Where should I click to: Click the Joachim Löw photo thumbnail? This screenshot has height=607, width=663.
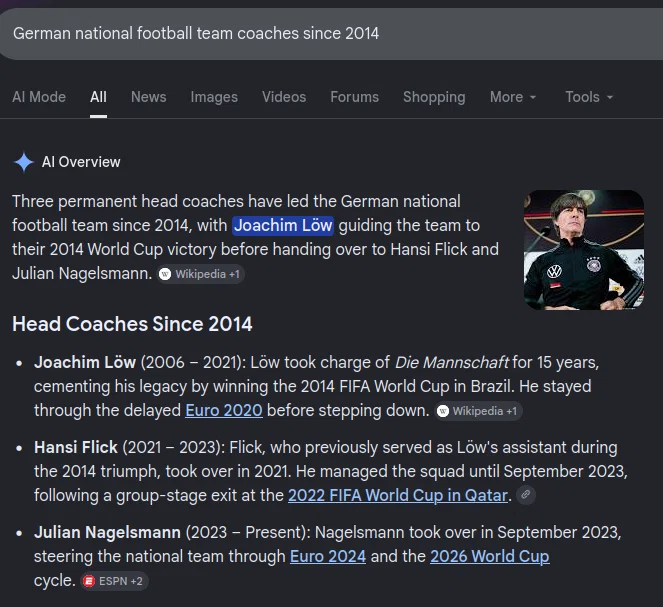tap(584, 250)
